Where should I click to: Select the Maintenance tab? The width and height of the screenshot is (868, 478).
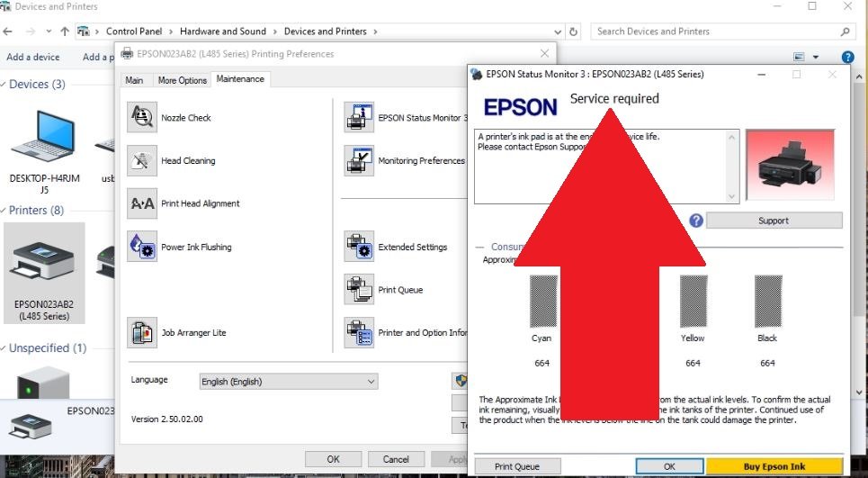pos(240,79)
